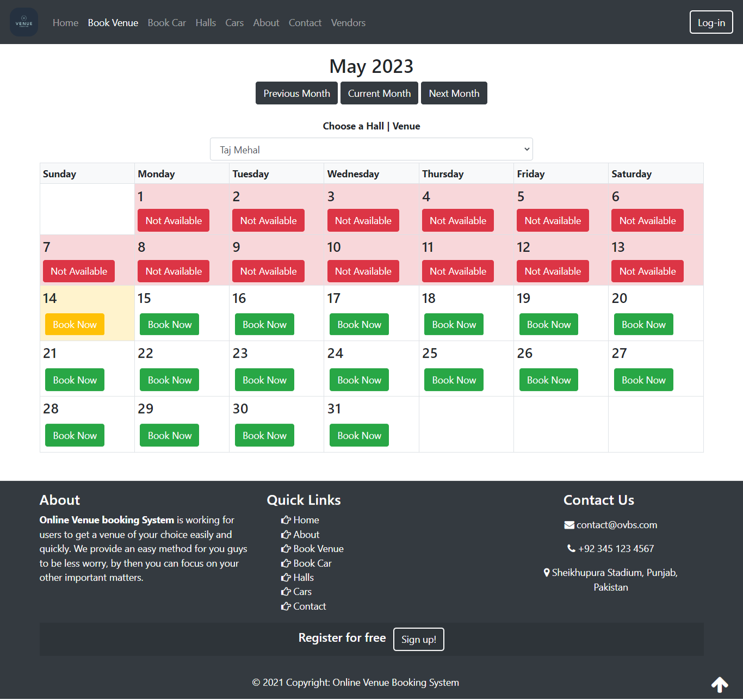Select Taj Mehal from the hall selector
Viewport: 743px width, 700px height.
[x=371, y=149]
